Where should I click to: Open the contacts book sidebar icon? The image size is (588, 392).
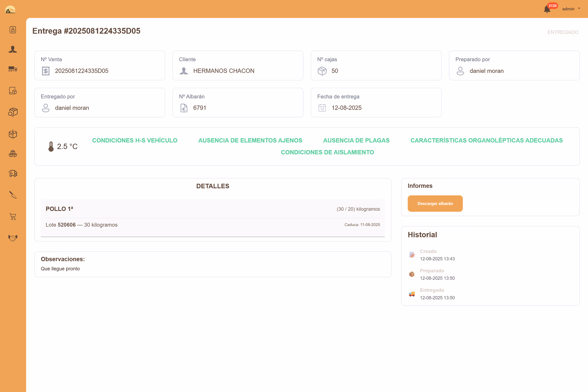point(13,30)
